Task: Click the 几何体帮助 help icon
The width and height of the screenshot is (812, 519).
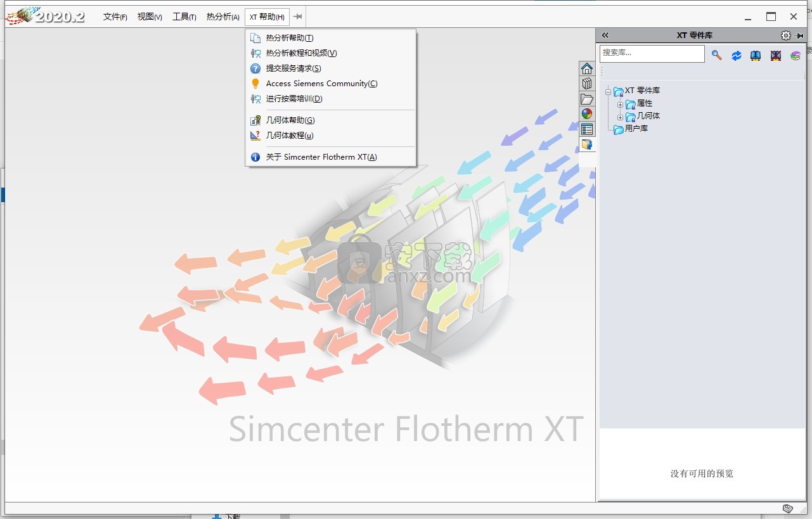Action: 255,120
